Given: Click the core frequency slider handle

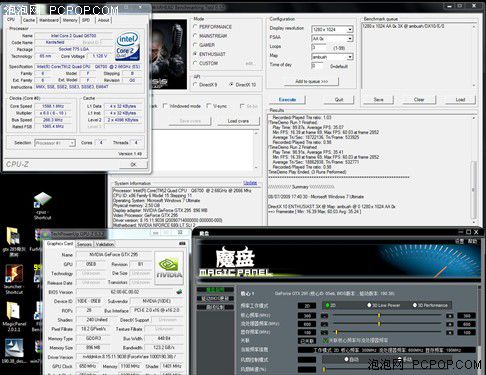Looking at the screenshot, I should 379,315.
